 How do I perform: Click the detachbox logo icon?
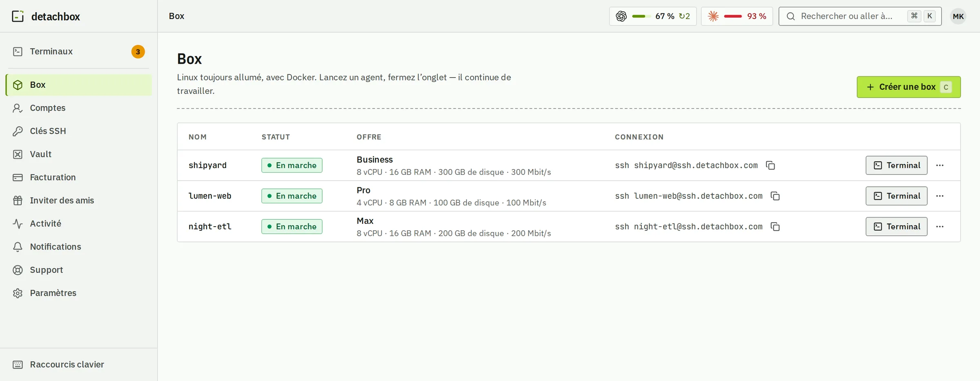[18, 16]
